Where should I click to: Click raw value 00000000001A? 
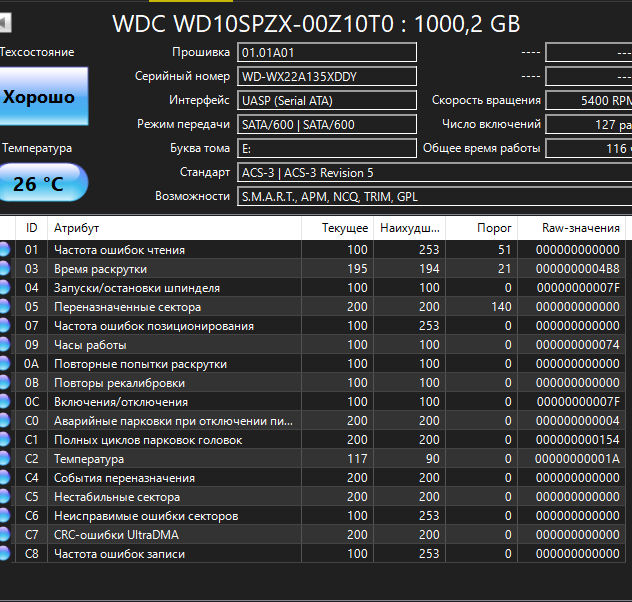(x=577, y=459)
